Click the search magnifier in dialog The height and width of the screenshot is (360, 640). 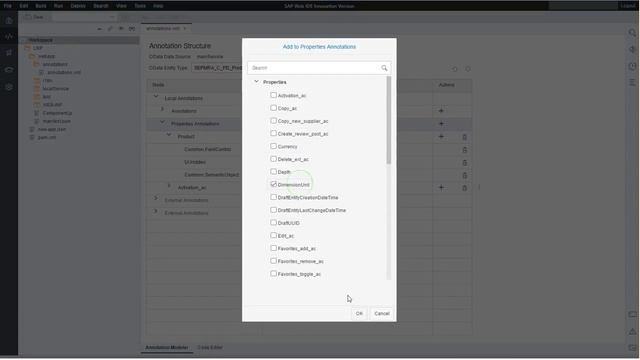click(x=384, y=68)
